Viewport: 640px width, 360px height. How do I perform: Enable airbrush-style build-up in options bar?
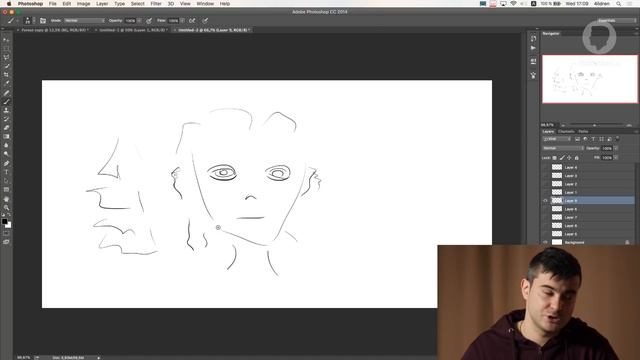point(192,20)
